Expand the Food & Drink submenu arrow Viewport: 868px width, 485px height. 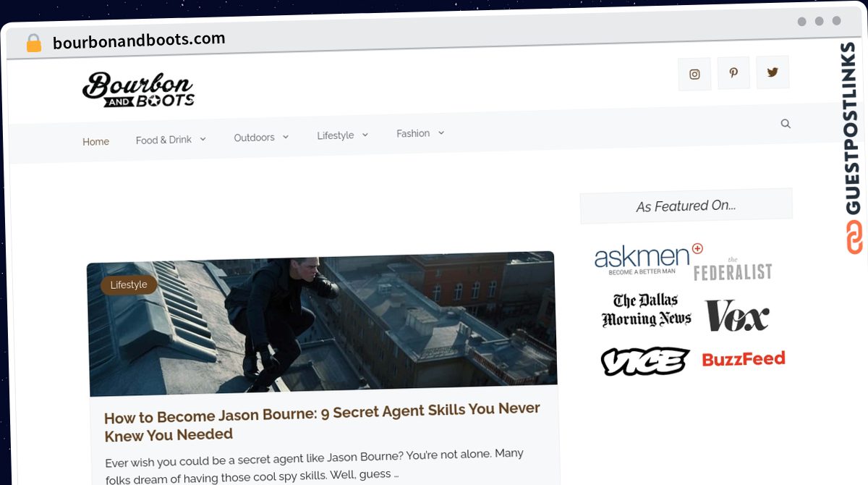203,139
